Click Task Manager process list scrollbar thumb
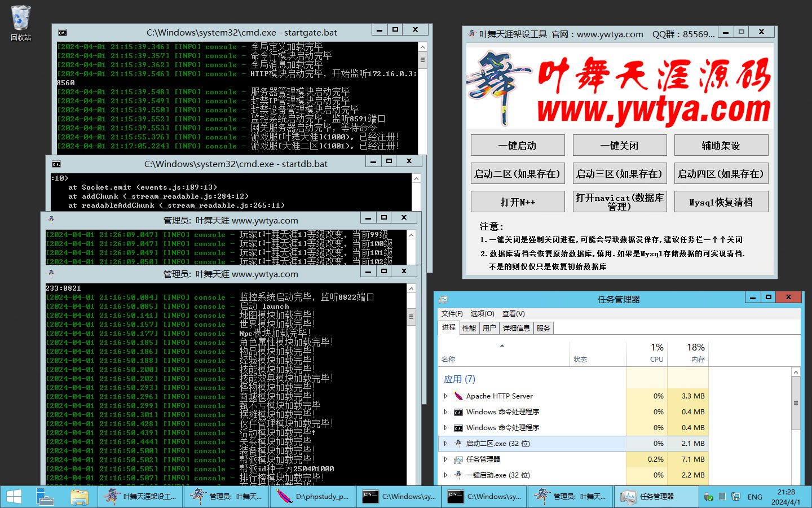This screenshot has width=812, height=508. click(796, 403)
